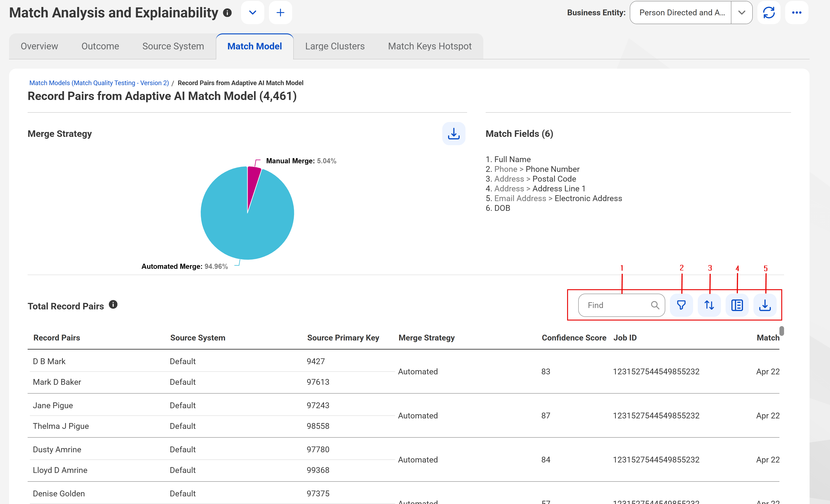Click primary key 97613
The height and width of the screenshot is (504, 830).
pos(318,382)
